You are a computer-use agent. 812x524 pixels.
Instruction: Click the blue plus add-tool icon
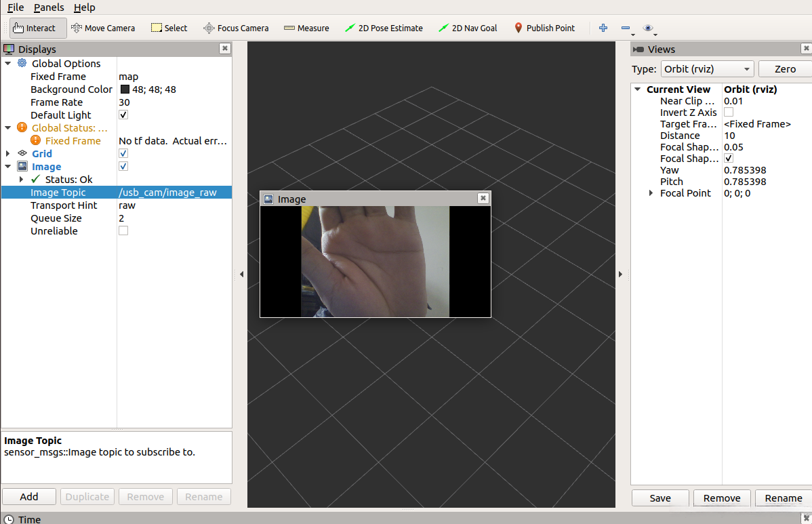coord(603,28)
